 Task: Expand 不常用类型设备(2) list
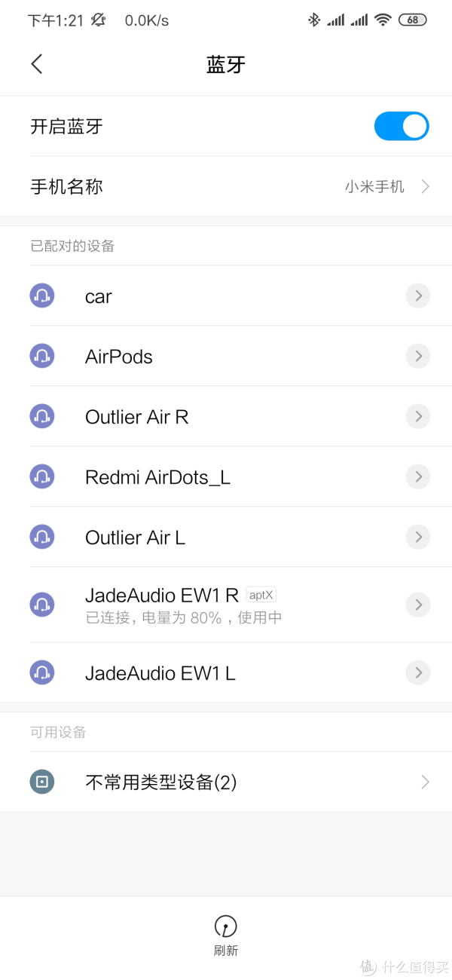tap(425, 782)
